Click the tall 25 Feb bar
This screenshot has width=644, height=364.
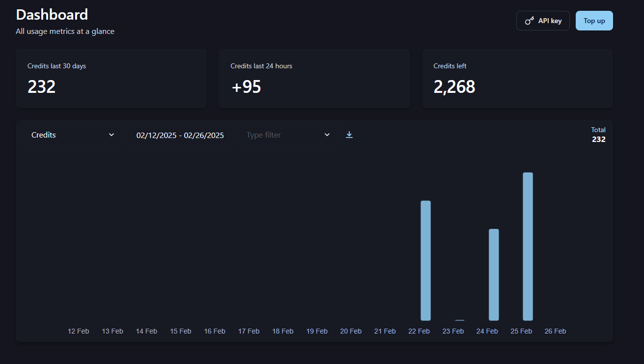(528, 246)
